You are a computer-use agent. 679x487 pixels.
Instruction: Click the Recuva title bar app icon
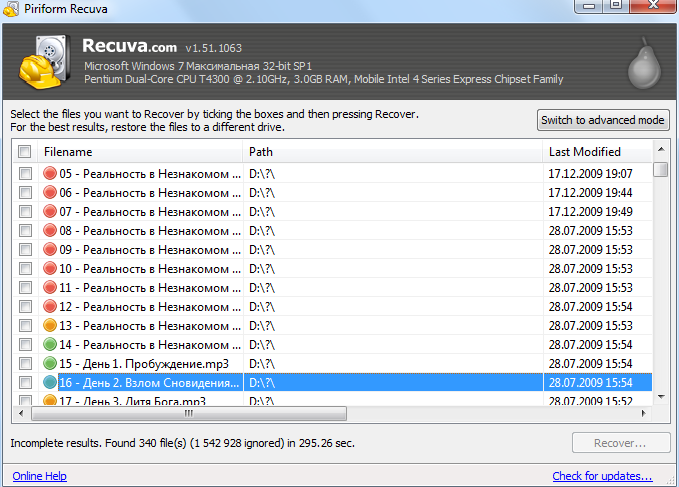click(11, 9)
